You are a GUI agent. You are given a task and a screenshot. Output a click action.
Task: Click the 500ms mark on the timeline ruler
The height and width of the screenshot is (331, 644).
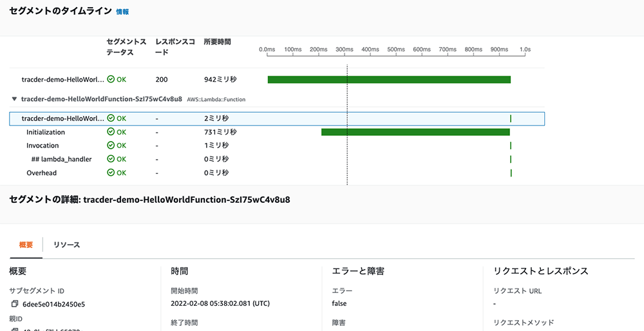pyautogui.click(x=396, y=50)
